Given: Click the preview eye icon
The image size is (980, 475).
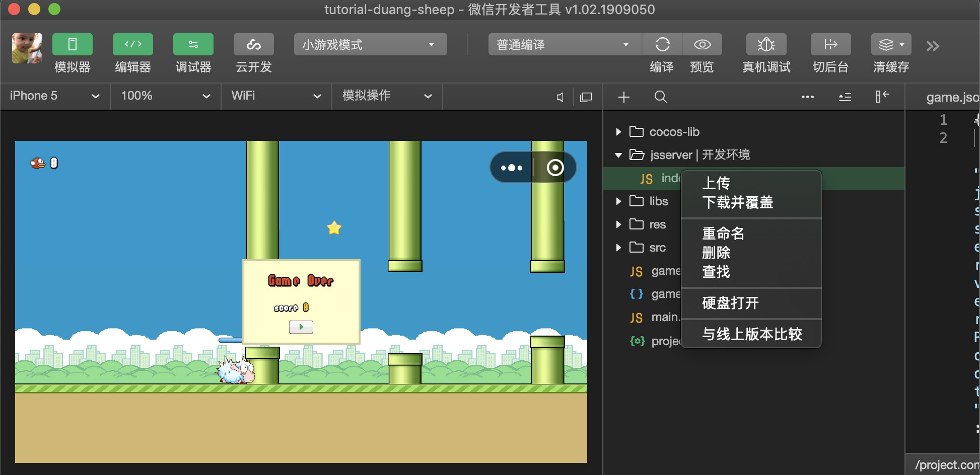Looking at the screenshot, I should pyautogui.click(x=702, y=45).
